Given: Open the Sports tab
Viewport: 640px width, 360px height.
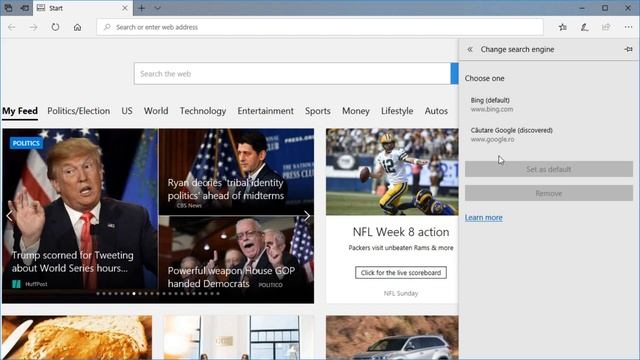Looking at the screenshot, I should 318,111.
